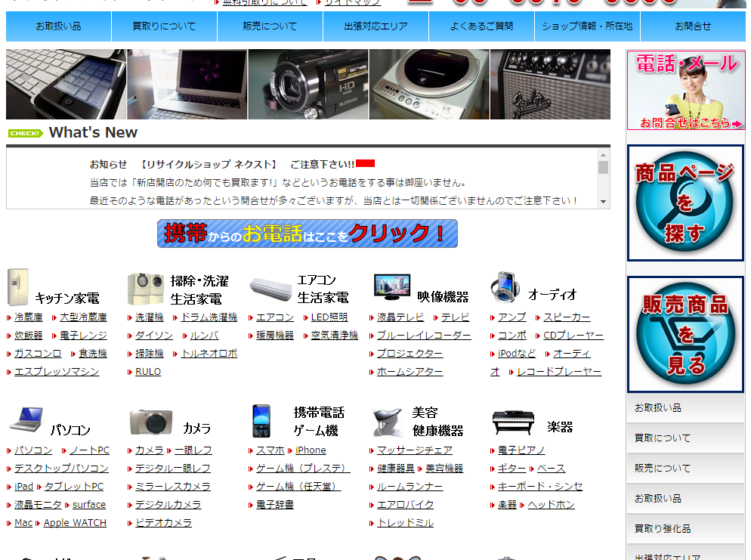
Task: Open the デスクトップパソコン link
Action: point(62,469)
